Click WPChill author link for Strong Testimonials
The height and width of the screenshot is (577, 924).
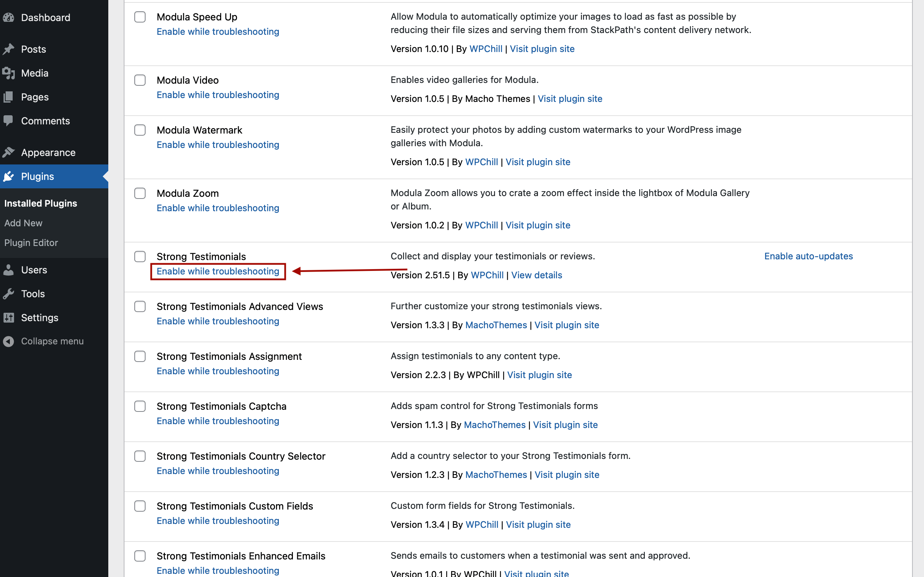click(487, 275)
